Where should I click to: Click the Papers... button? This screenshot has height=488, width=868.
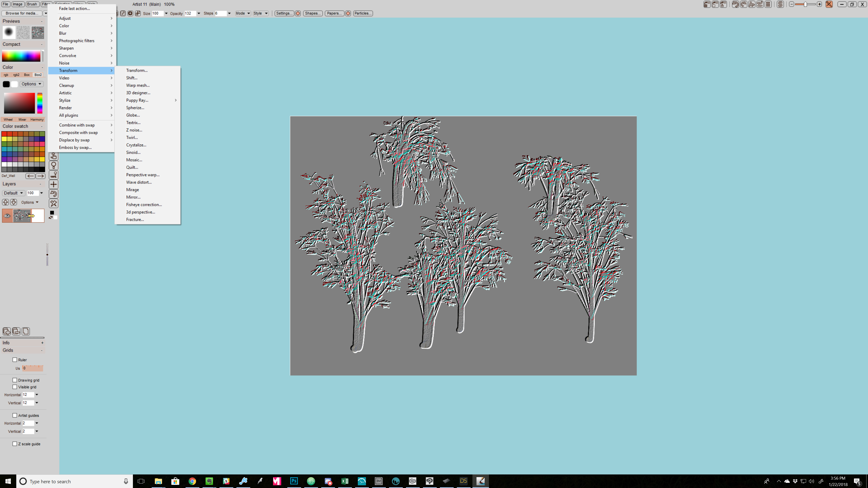click(334, 13)
